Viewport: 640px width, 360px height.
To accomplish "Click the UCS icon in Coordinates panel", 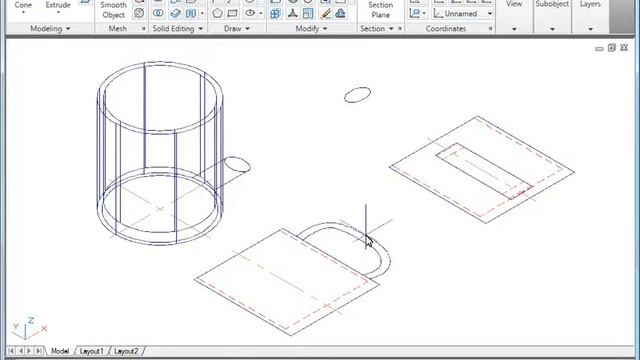I will pyautogui.click(x=414, y=13).
